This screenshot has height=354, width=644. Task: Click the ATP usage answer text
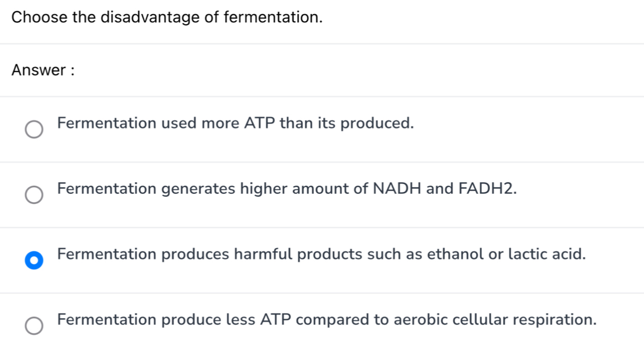236,123
